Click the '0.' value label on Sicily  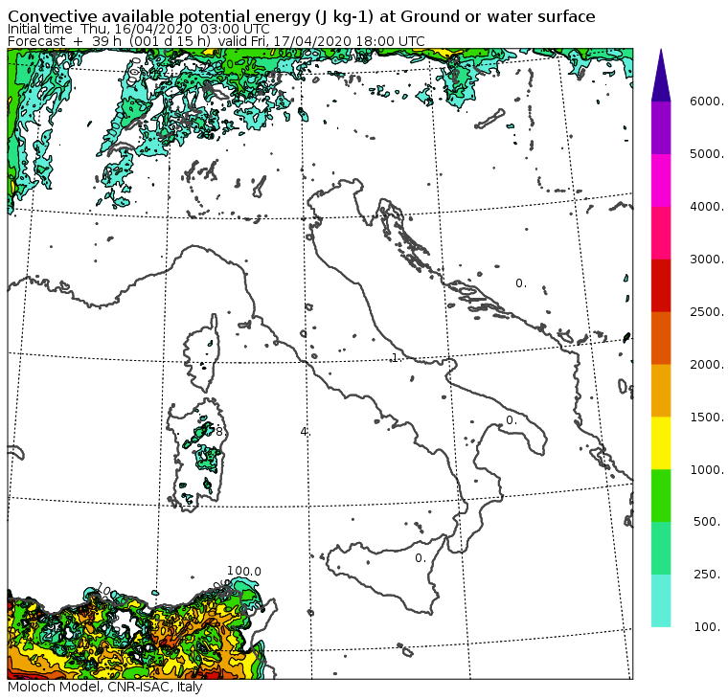pos(421,558)
